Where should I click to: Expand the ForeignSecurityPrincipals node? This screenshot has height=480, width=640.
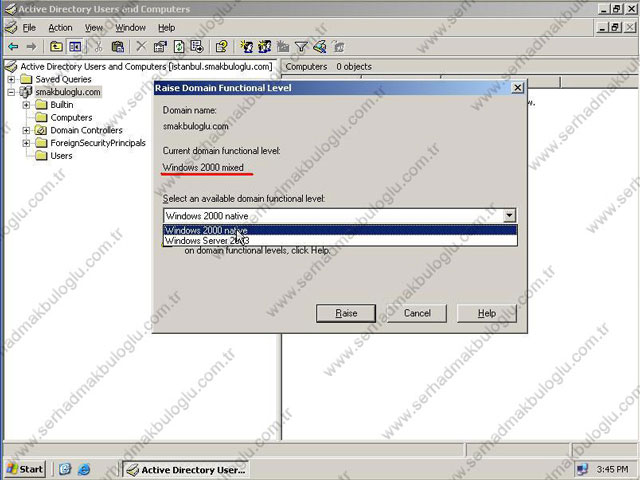(26, 143)
